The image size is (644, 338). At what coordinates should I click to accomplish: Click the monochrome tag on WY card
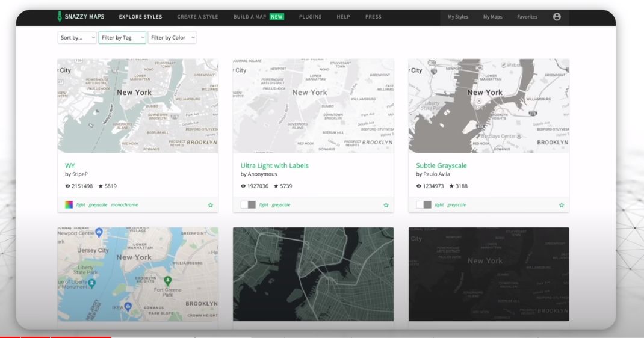[124, 205]
